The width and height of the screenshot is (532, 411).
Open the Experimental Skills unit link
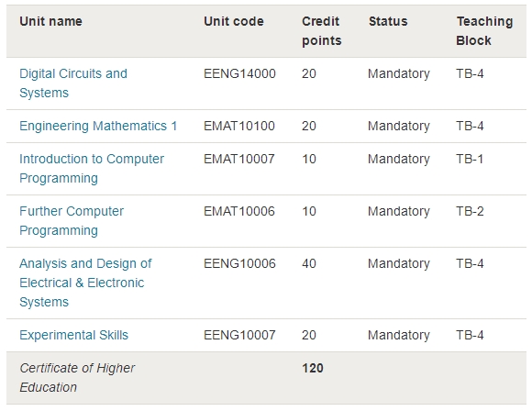coord(74,335)
